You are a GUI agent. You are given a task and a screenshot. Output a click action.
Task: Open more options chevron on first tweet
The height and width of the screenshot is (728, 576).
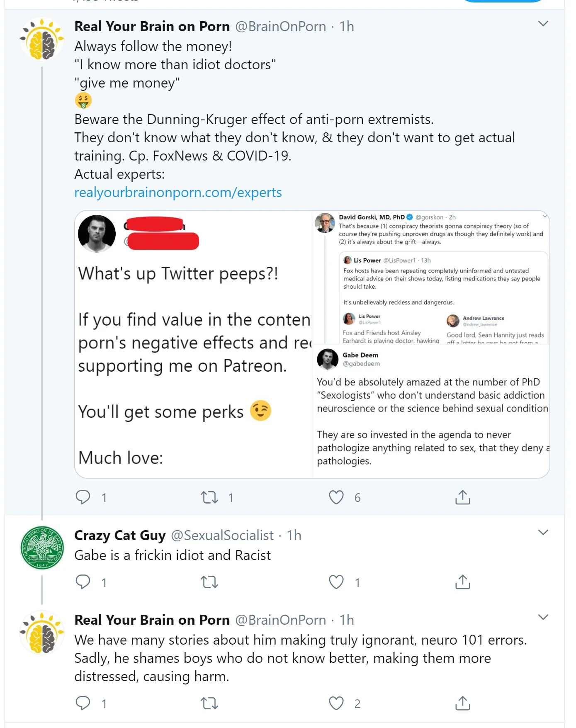tap(543, 24)
